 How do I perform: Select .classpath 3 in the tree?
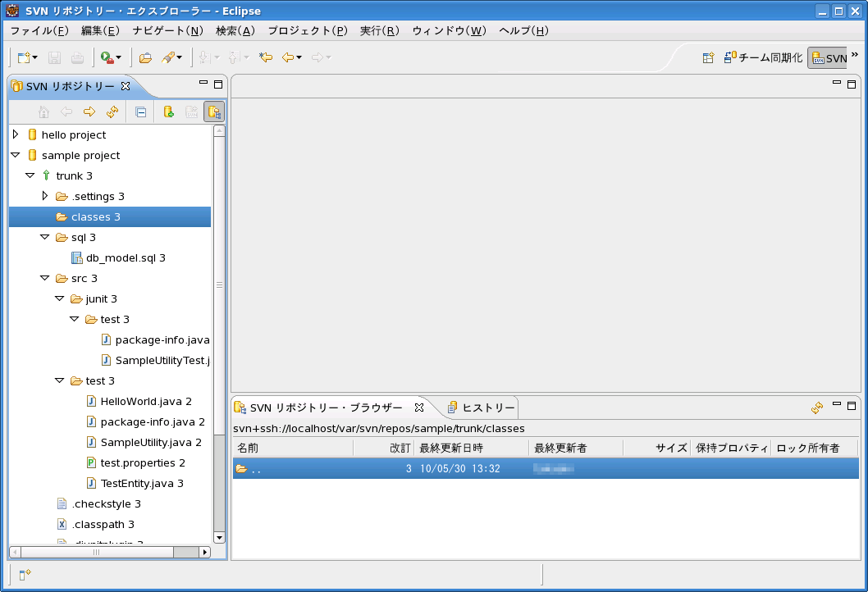pyautogui.click(x=96, y=524)
